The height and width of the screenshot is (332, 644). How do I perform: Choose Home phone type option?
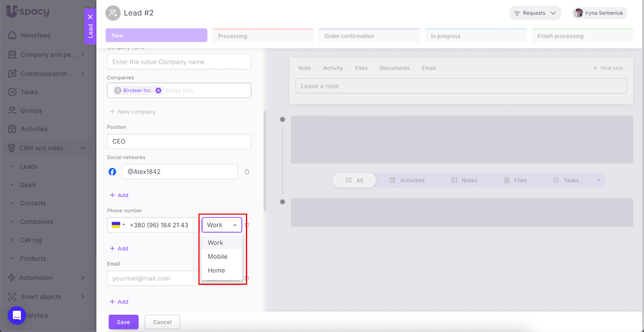(217, 270)
